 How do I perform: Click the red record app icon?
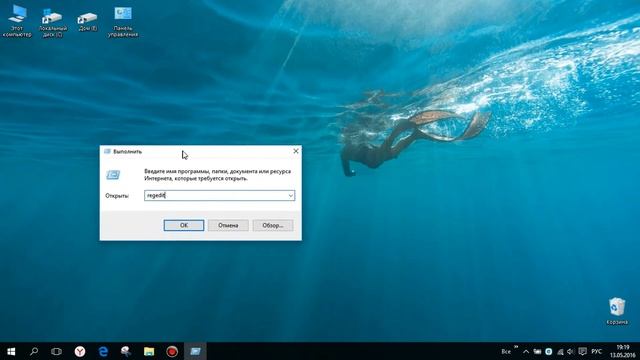(172, 351)
